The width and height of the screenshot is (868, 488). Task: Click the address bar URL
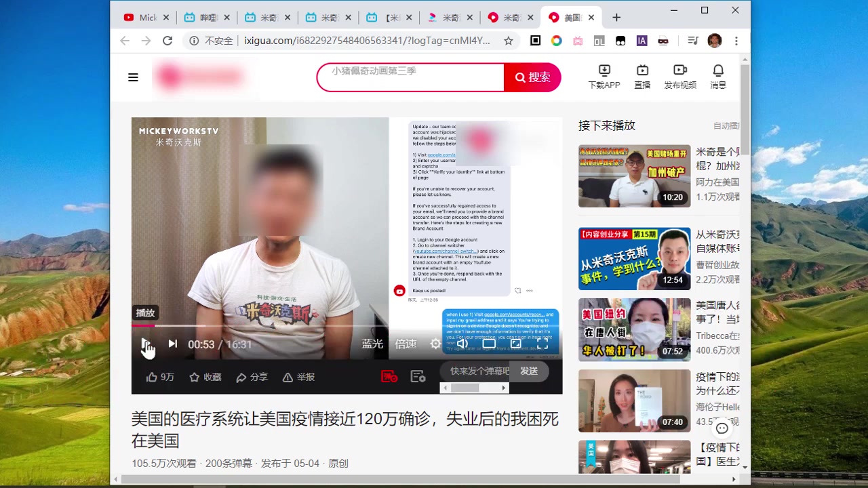tap(367, 41)
